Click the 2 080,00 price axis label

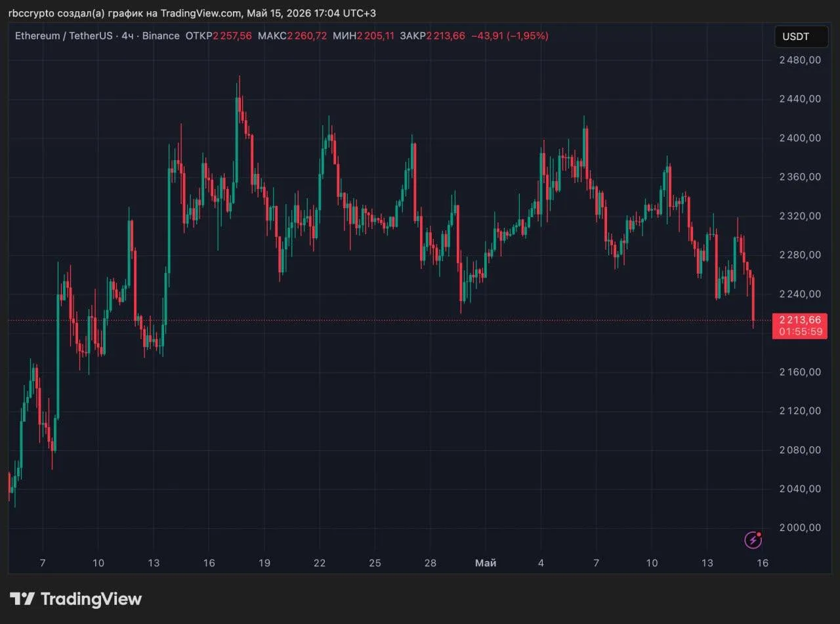tap(800, 449)
